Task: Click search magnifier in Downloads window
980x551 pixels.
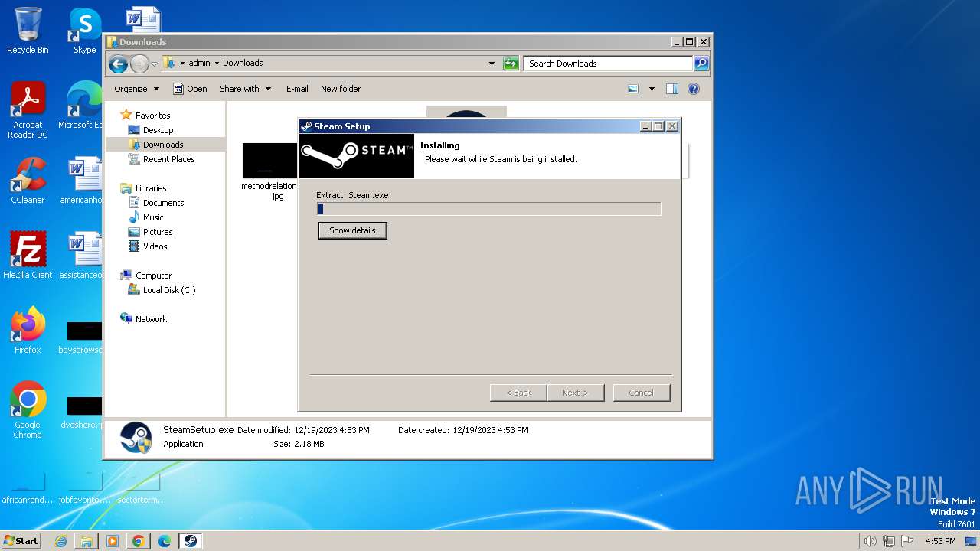Action: point(701,64)
